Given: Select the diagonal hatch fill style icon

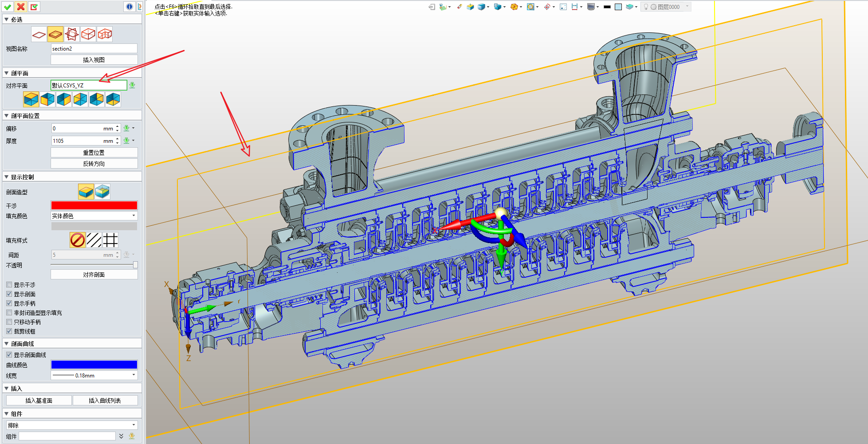Looking at the screenshot, I should (94, 240).
